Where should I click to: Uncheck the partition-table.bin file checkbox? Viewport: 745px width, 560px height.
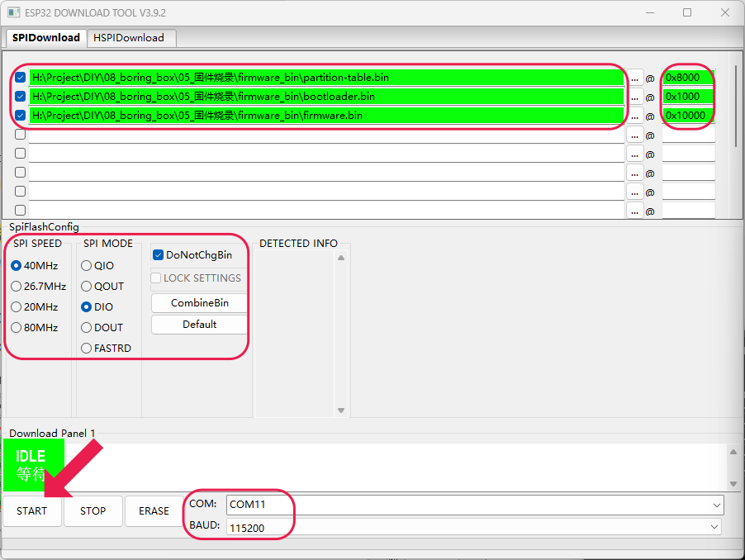tap(20, 78)
